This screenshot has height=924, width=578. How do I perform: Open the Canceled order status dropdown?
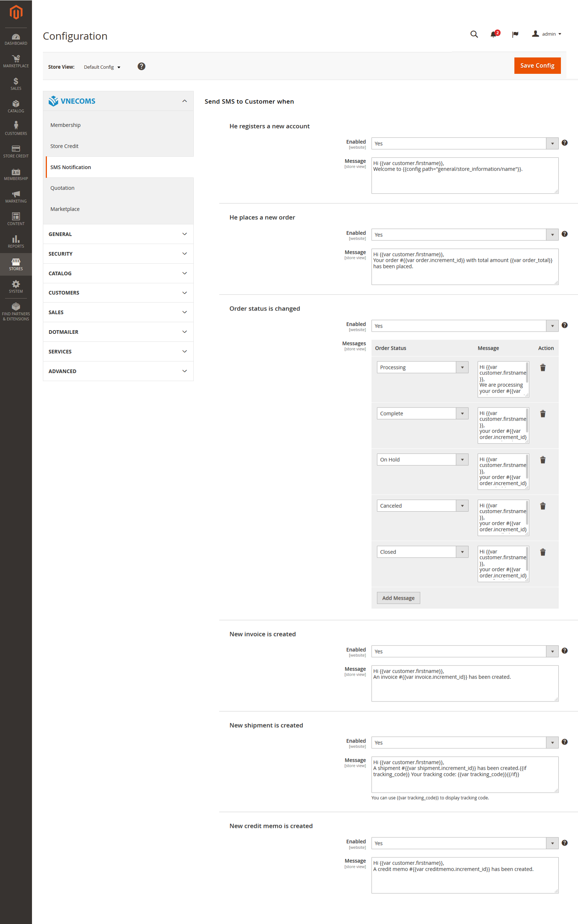pos(422,506)
